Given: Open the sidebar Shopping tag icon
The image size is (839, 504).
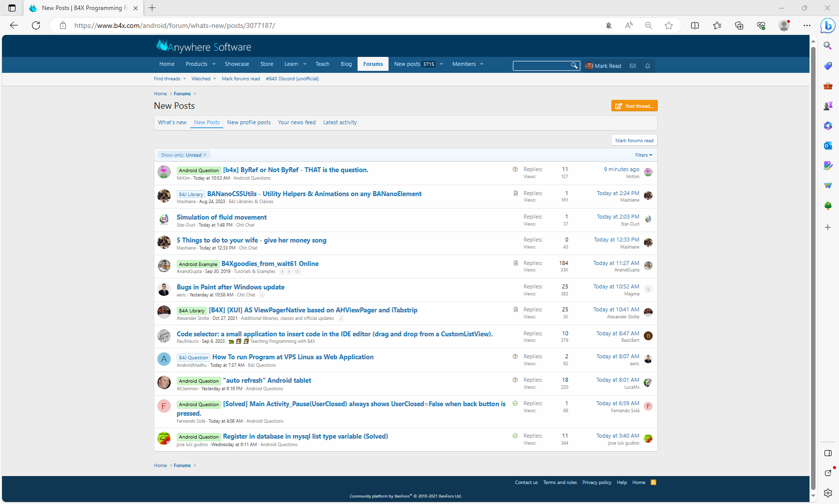Looking at the screenshot, I should click(x=828, y=66).
